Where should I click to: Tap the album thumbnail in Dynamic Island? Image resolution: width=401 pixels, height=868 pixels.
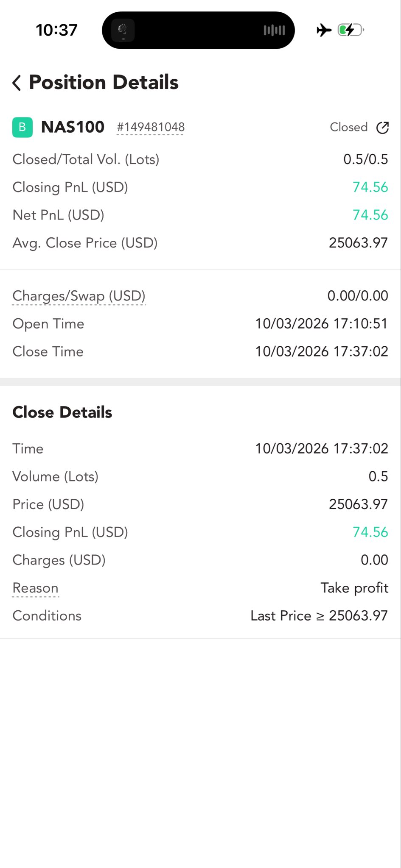pos(123,30)
